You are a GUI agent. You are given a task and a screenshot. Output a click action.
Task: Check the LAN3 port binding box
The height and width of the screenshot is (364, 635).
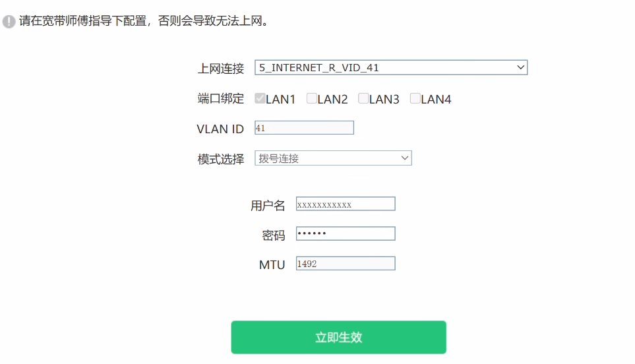[364, 98]
